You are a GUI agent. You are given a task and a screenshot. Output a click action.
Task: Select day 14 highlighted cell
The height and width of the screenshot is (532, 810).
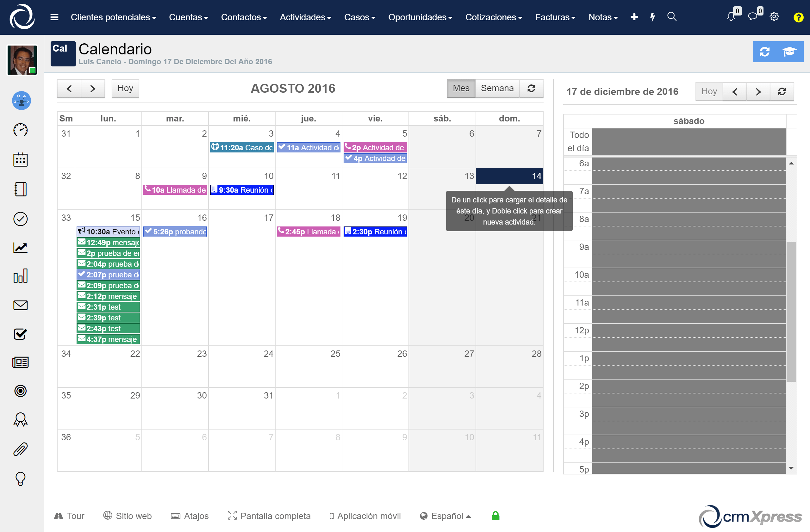509,176
